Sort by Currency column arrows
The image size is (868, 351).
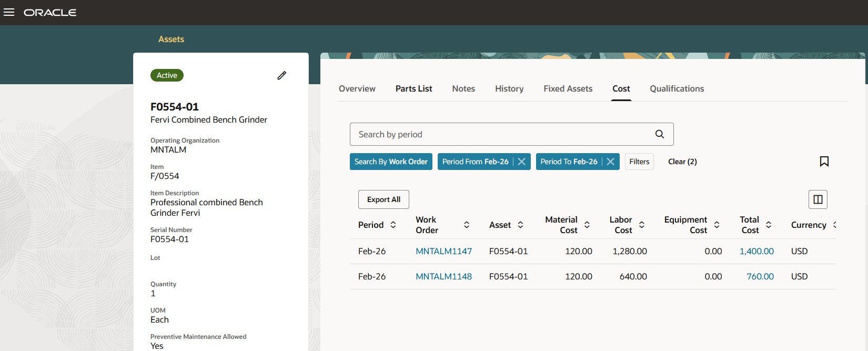(834, 225)
